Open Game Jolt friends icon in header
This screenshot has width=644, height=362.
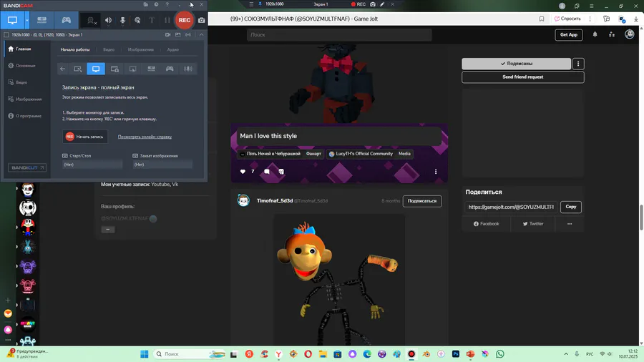click(612, 34)
